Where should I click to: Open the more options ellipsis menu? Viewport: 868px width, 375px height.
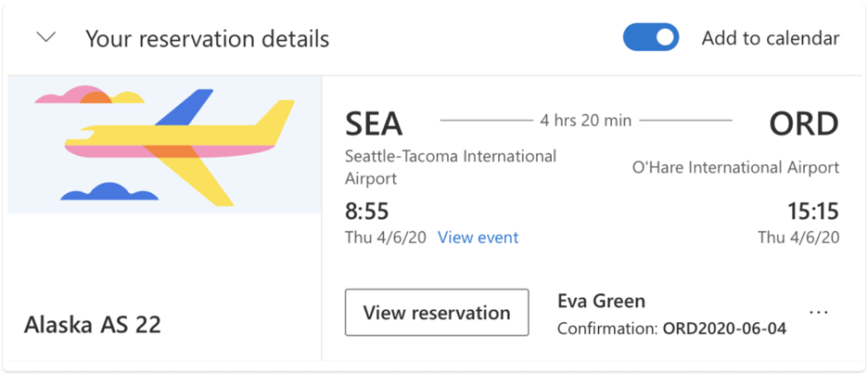tap(819, 313)
